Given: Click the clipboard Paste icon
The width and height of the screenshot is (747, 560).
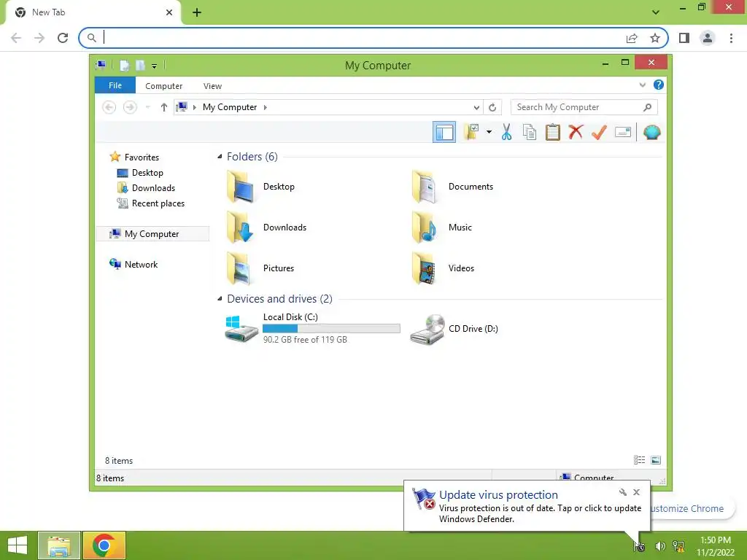Looking at the screenshot, I should pyautogui.click(x=553, y=132).
